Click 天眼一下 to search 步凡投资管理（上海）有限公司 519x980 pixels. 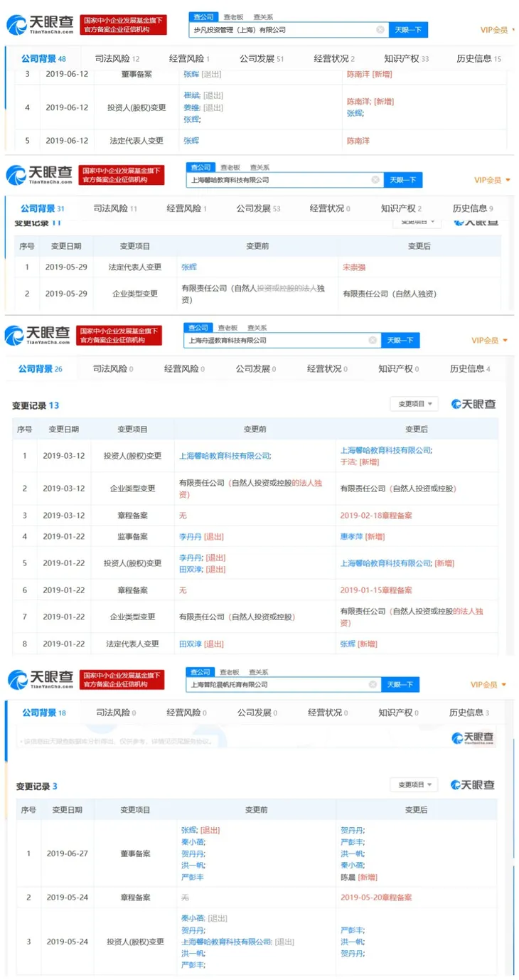click(x=407, y=30)
